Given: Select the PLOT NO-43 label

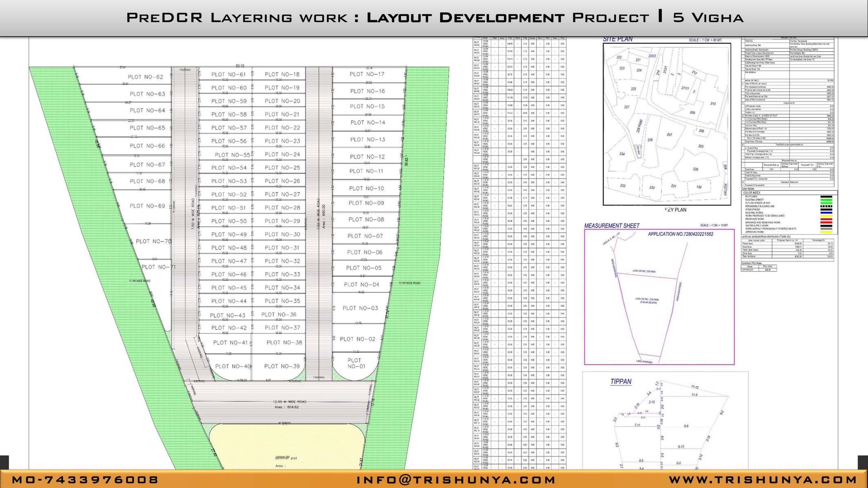Looking at the screenshot, I should (227, 315).
